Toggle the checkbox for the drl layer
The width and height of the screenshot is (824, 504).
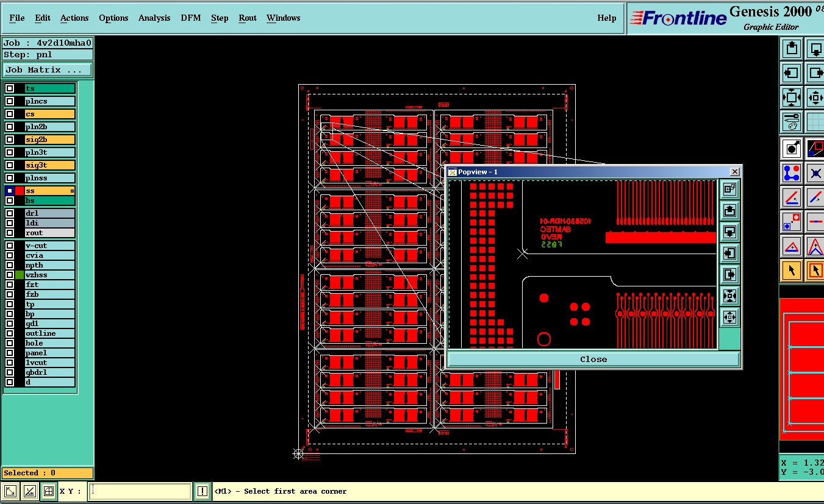(10, 213)
